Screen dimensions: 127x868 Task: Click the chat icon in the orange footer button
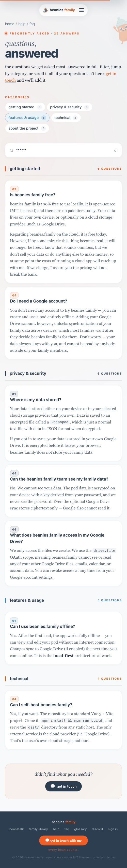47,840
